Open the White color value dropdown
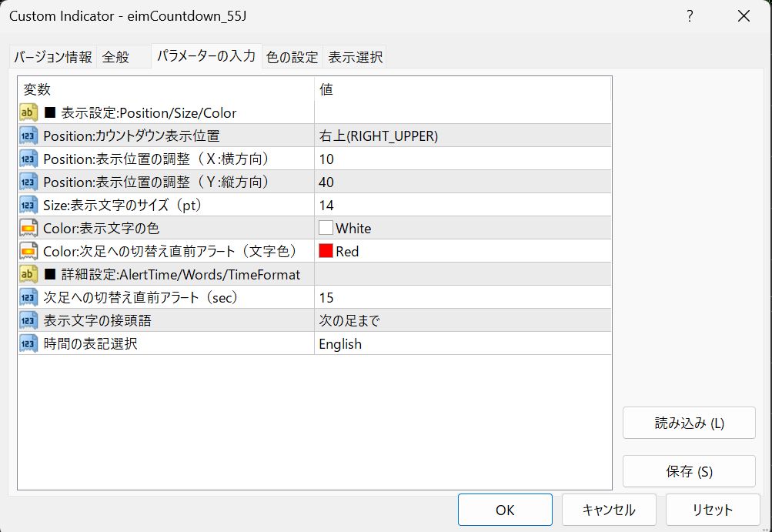The width and height of the screenshot is (772, 532). 462,228
